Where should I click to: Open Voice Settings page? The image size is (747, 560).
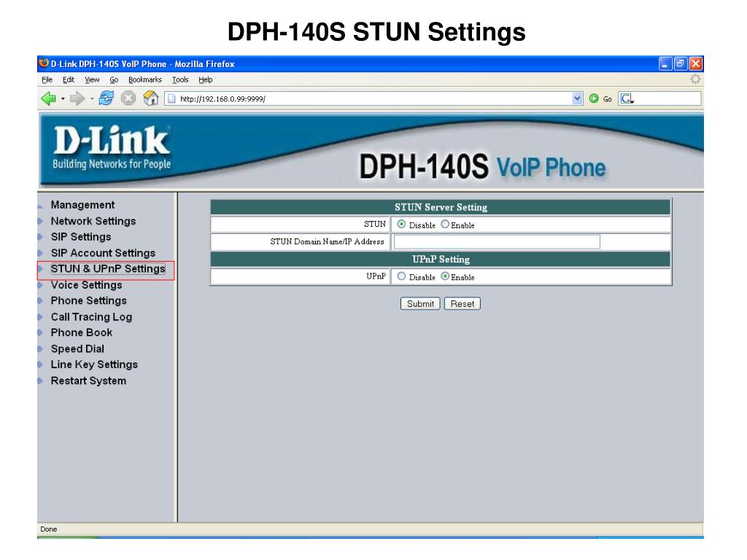(x=86, y=285)
